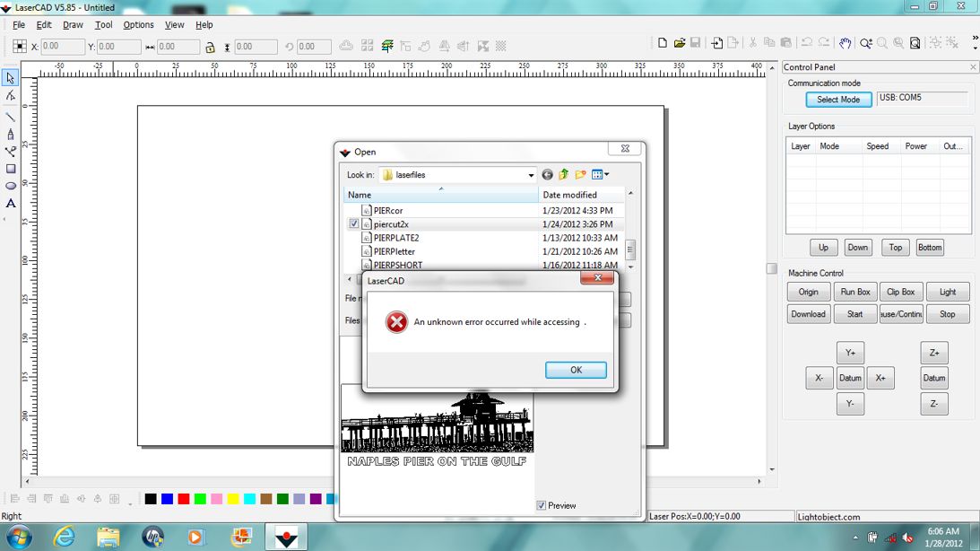The height and width of the screenshot is (551, 980).
Task: Choose the Text tool in left toolbar
Action: click(x=11, y=204)
